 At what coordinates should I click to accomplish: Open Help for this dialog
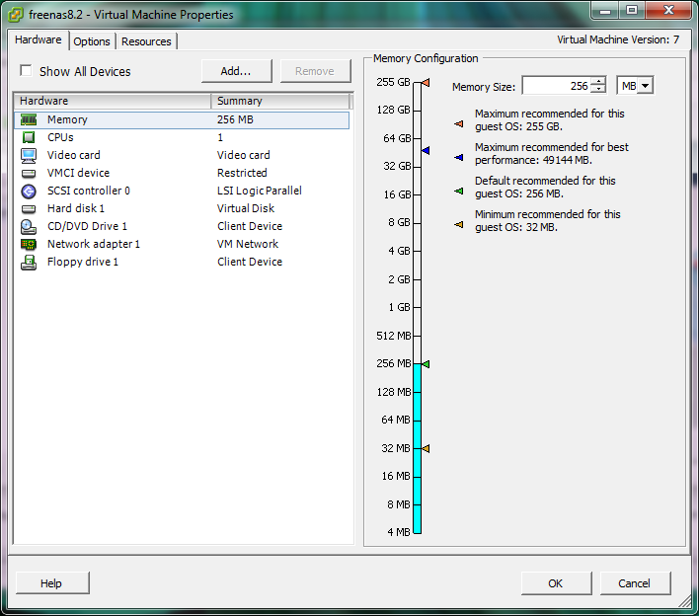coord(52,583)
